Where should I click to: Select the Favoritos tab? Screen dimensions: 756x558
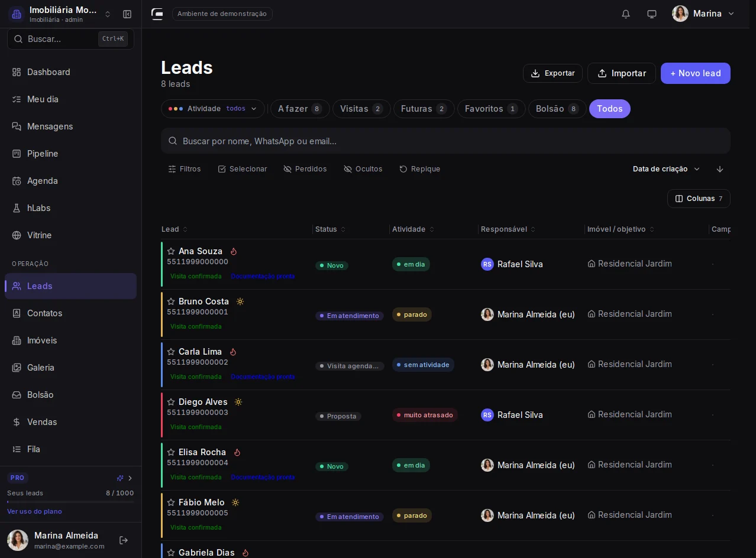491,109
